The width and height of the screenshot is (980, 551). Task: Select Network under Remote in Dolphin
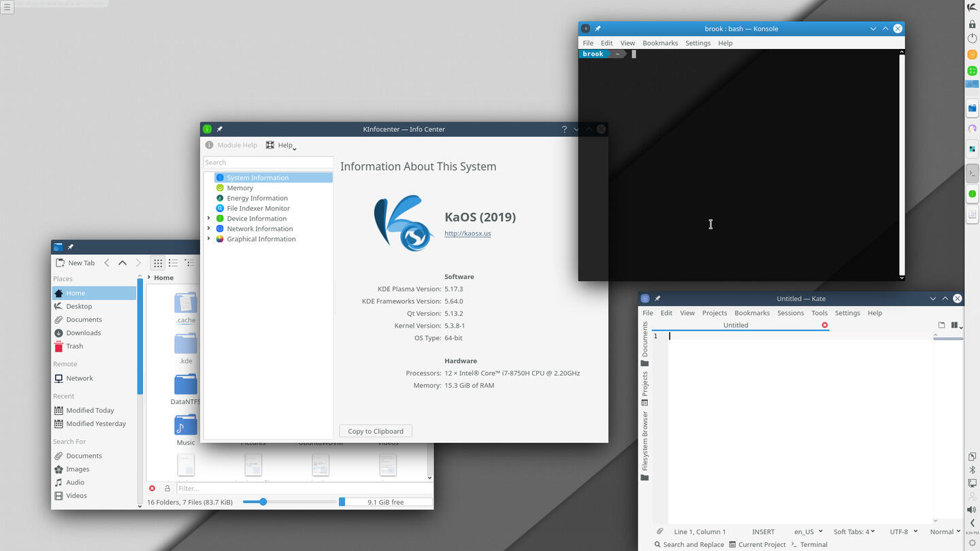pyautogui.click(x=79, y=378)
